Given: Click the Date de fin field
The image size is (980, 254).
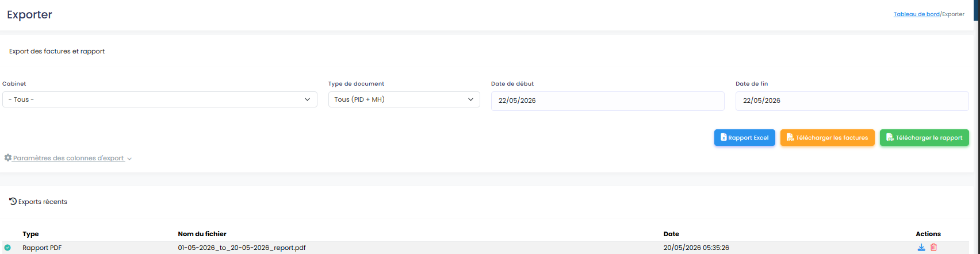Looking at the screenshot, I should (852, 101).
